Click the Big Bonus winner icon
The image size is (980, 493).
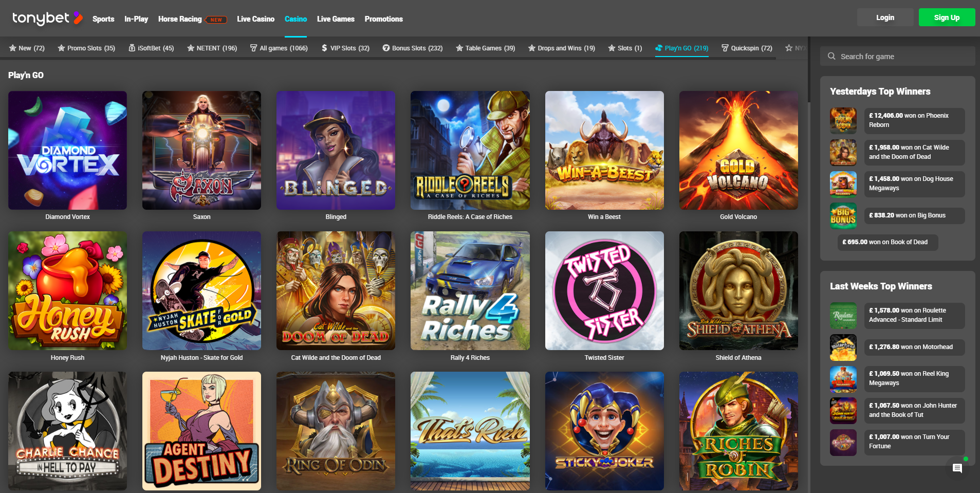point(843,216)
